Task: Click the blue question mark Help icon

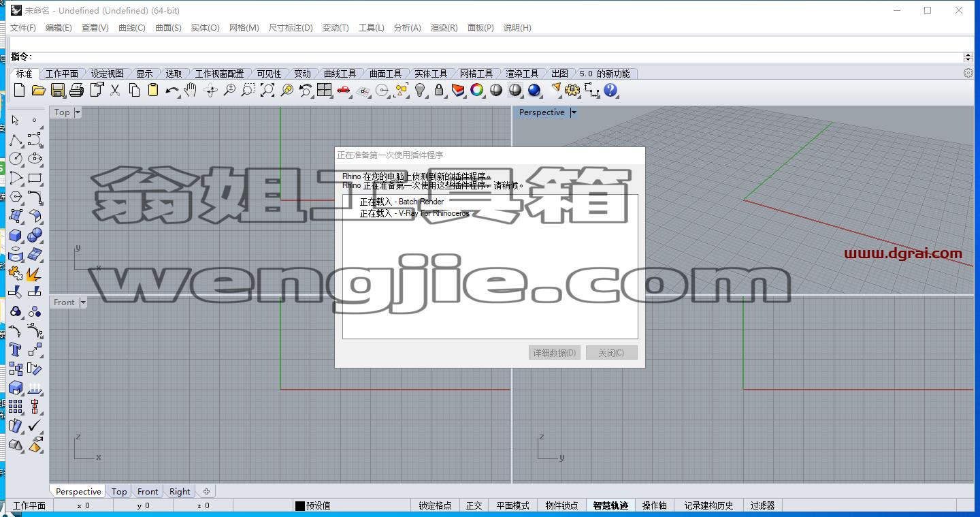Action: (610, 90)
